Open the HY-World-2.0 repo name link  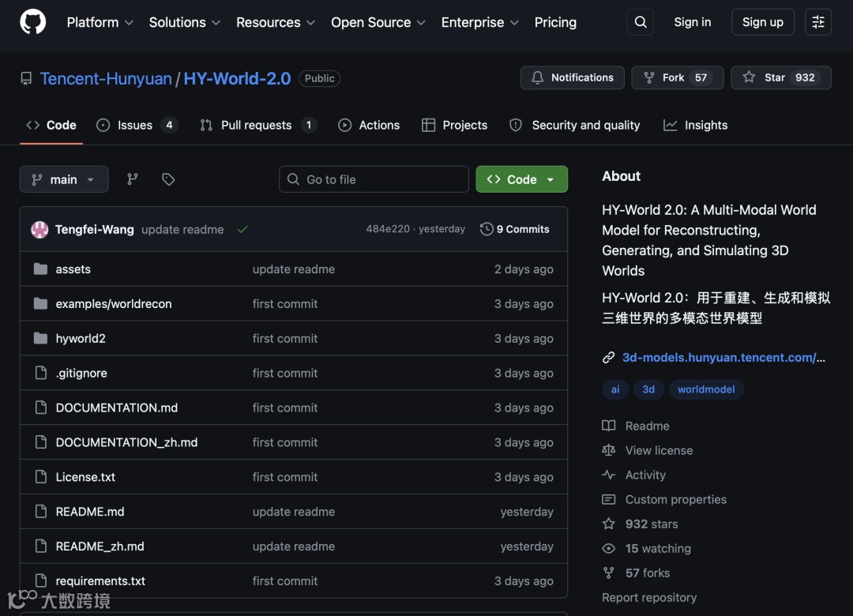coord(237,79)
